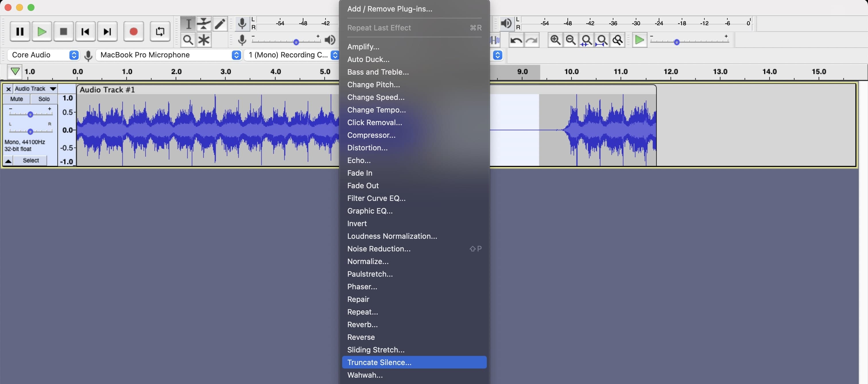The image size is (868, 384).
Task: Mute Audio Track #1
Action: 17,98
